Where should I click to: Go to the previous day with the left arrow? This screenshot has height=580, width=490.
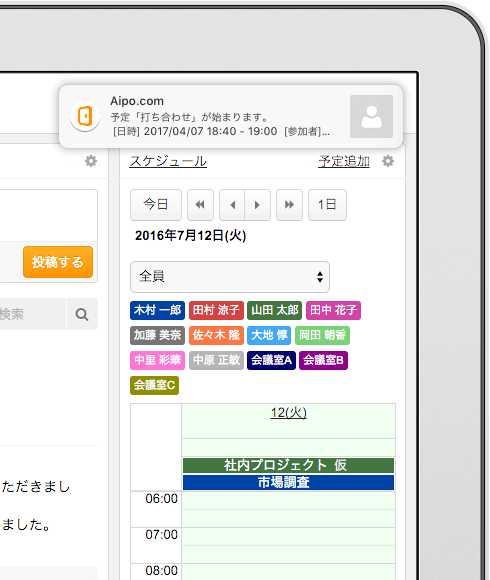(232, 205)
